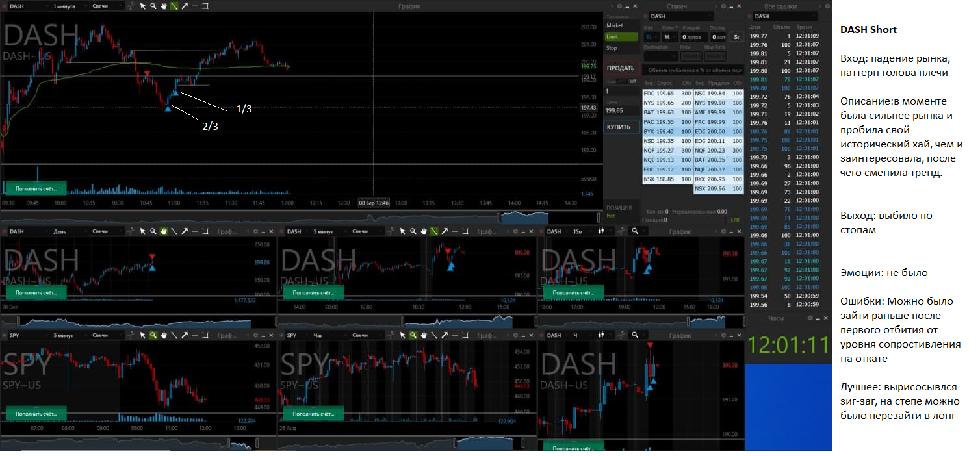The width and height of the screenshot is (980, 456).
Task: Toggle the hand pan tool on the DASH День chart
Action: 164,231
